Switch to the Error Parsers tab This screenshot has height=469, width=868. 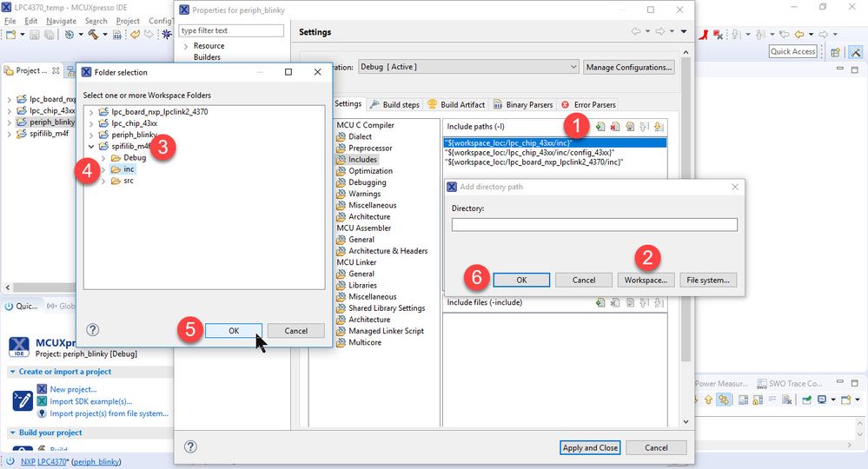[x=588, y=104]
